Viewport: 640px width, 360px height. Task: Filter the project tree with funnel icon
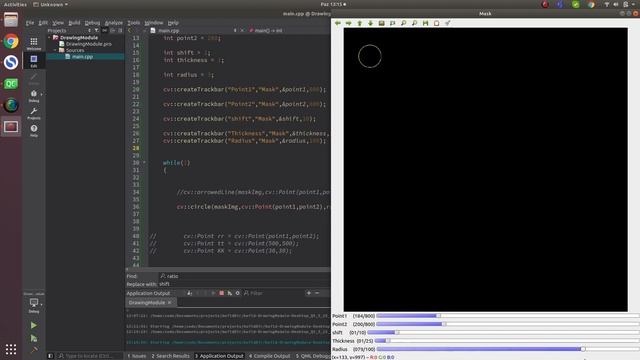(x=97, y=31)
